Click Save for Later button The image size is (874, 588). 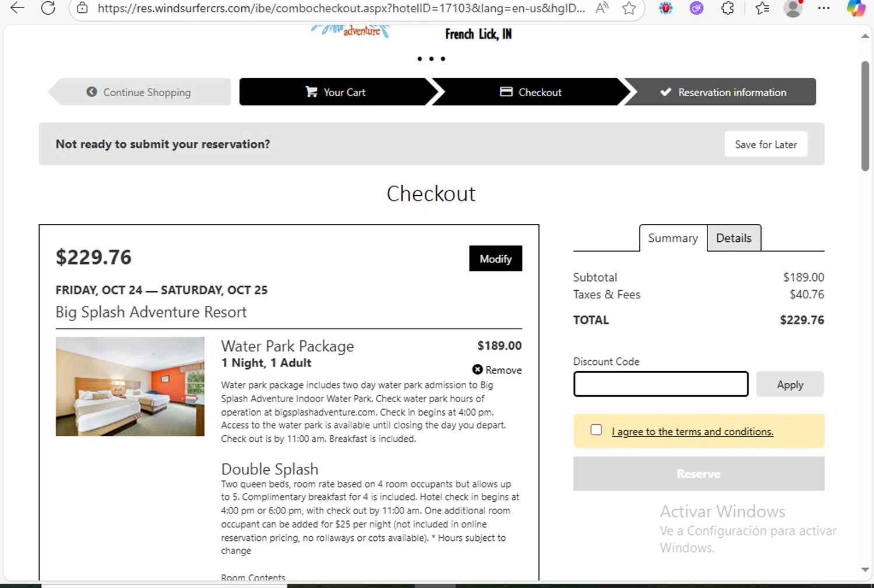click(766, 145)
